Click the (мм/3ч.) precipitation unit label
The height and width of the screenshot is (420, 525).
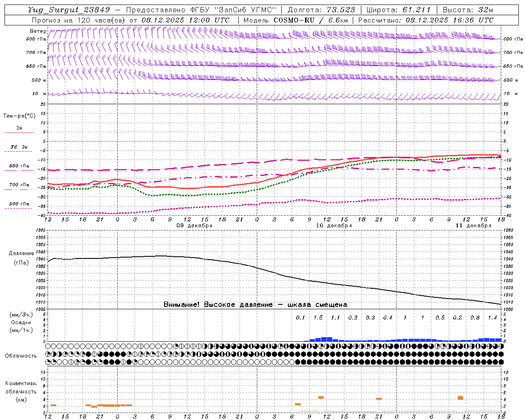click(x=21, y=315)
